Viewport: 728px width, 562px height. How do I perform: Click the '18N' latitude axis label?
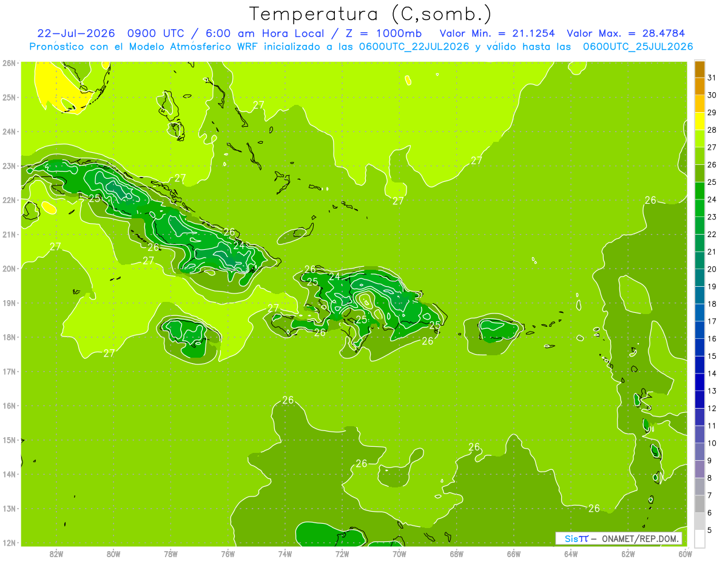pyautogui.click(x=9, y=337)
